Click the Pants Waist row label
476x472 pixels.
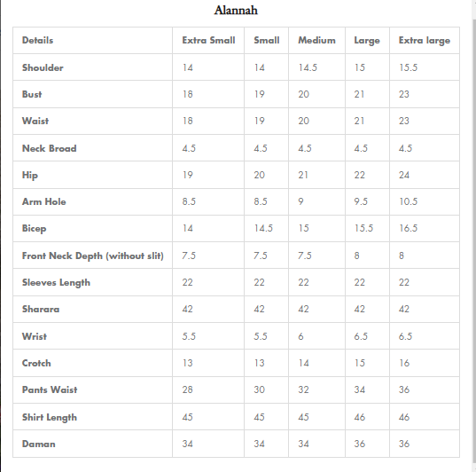click(50, 389)
